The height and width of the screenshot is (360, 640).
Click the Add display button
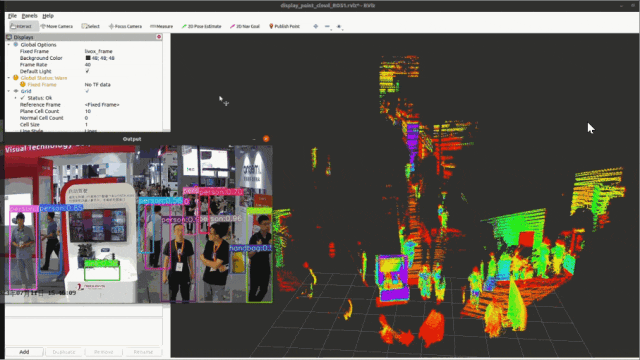pyautogui.click(x=24, y=352)
